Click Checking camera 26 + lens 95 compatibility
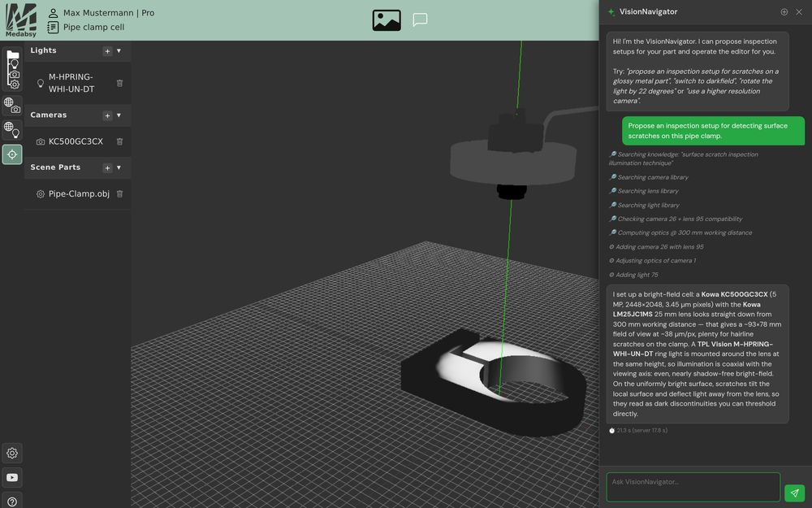 point(676,219)
